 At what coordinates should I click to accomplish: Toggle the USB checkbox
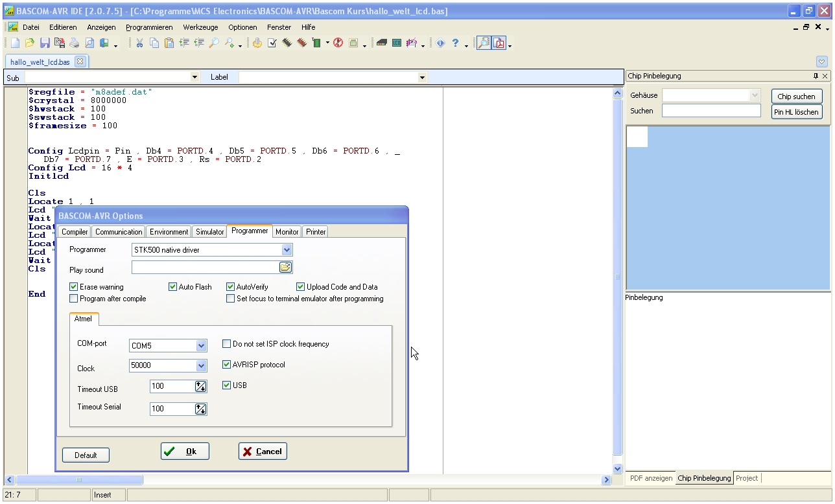226,385
